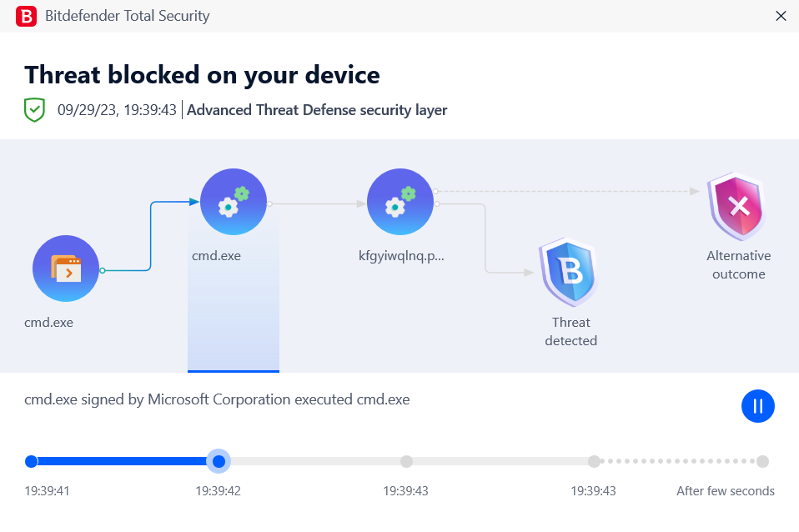
Task: Pause the threat timeline playback
Action: pyautogui.click(x=758, y=406)
